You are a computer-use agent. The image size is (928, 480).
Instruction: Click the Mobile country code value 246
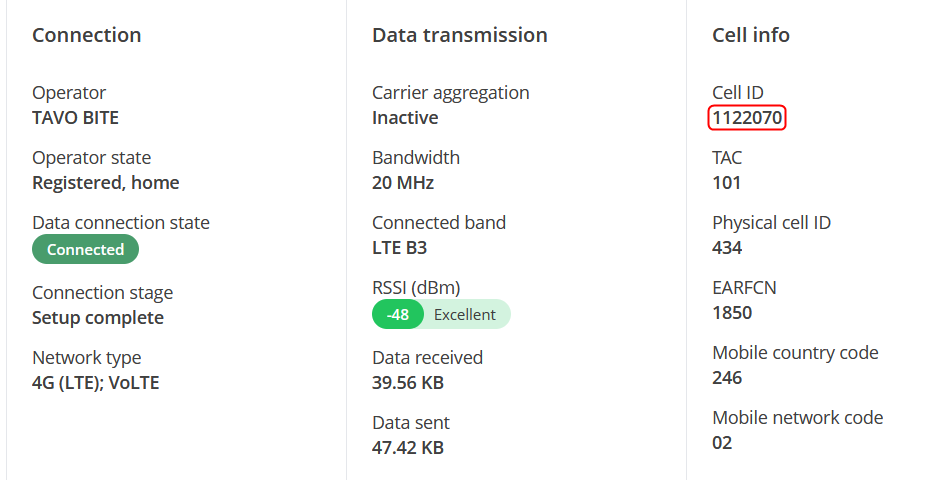click(x=727, y=378)
